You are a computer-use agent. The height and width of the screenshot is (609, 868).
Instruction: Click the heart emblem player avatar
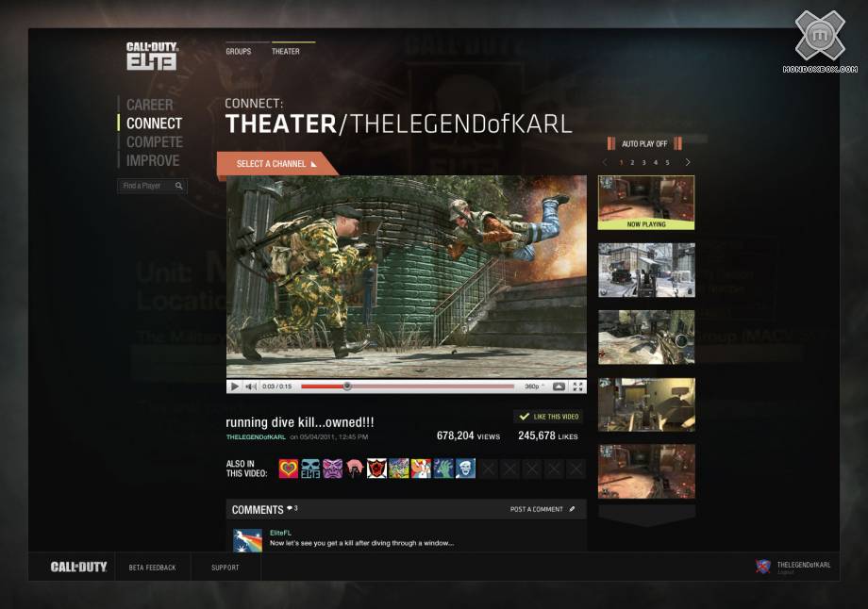pos(289,469)
